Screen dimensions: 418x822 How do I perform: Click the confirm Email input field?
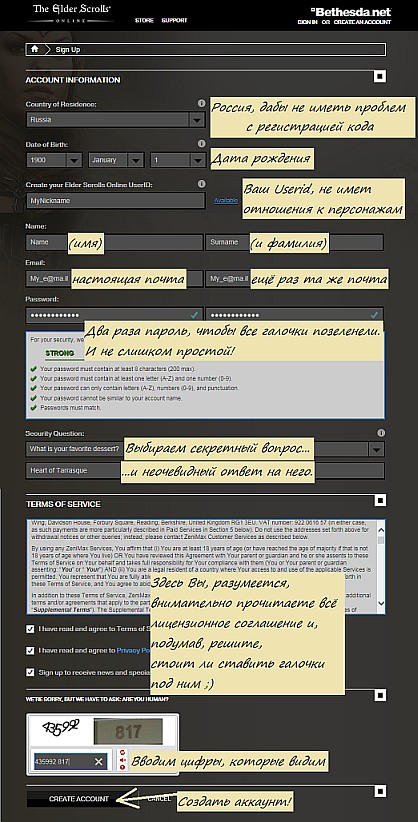tap(294, 279)
